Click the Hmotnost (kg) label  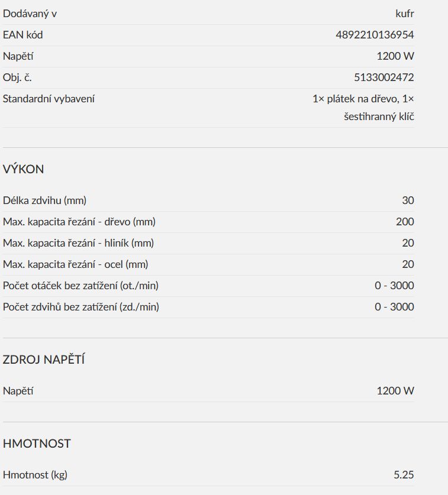35,475
